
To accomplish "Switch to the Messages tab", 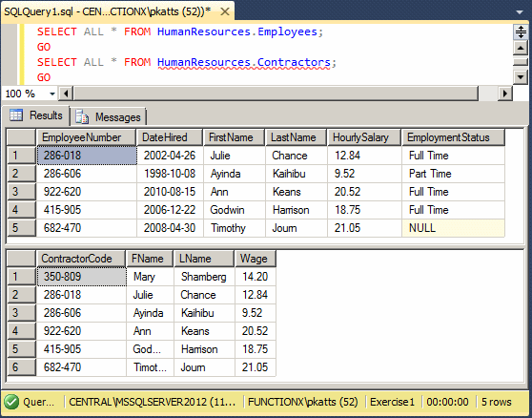I will coord(109,116).
